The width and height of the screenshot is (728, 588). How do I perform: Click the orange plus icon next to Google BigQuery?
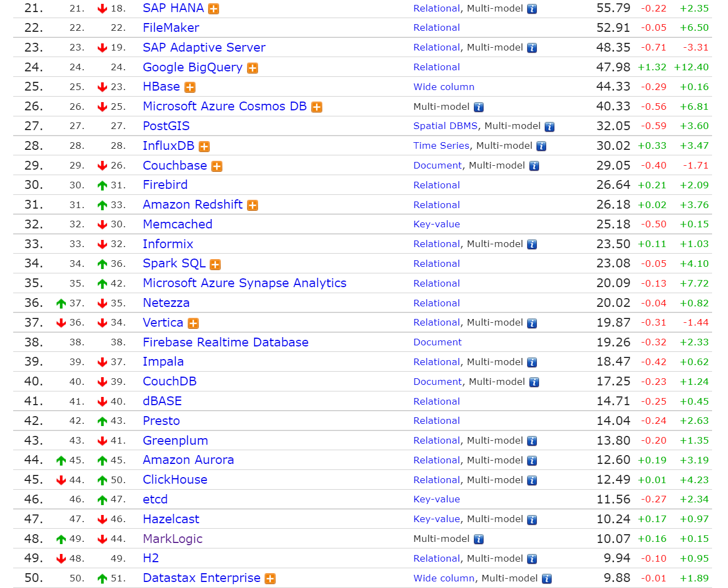[x=253, y=68]
